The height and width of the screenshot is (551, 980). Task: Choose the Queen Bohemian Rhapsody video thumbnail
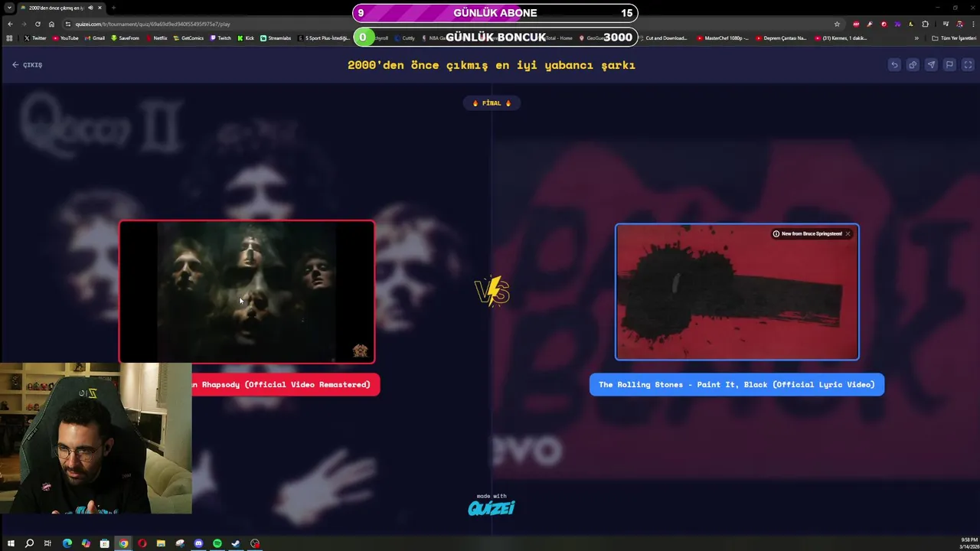pos(247,292)
